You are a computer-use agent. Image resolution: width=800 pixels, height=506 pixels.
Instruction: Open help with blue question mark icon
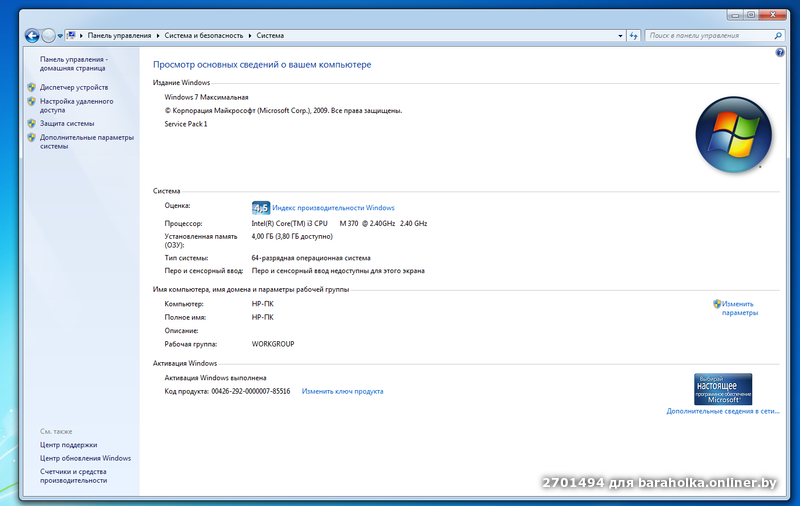(x=780, y=53)
